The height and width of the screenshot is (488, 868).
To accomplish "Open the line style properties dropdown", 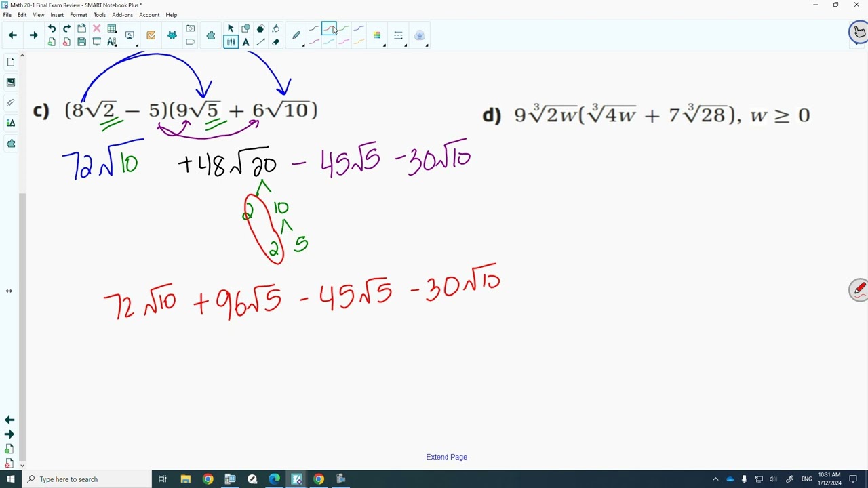I will point(399,35).
